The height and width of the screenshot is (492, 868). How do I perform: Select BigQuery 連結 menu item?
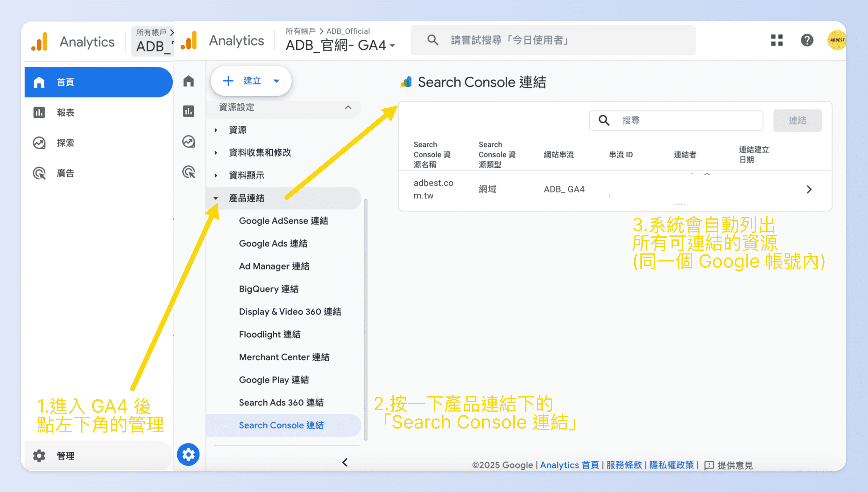coord(268,289)
